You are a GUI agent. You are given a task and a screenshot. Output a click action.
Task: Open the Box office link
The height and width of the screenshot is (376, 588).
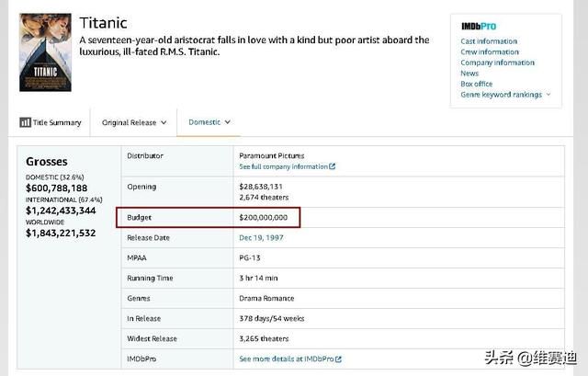[476, 84]
